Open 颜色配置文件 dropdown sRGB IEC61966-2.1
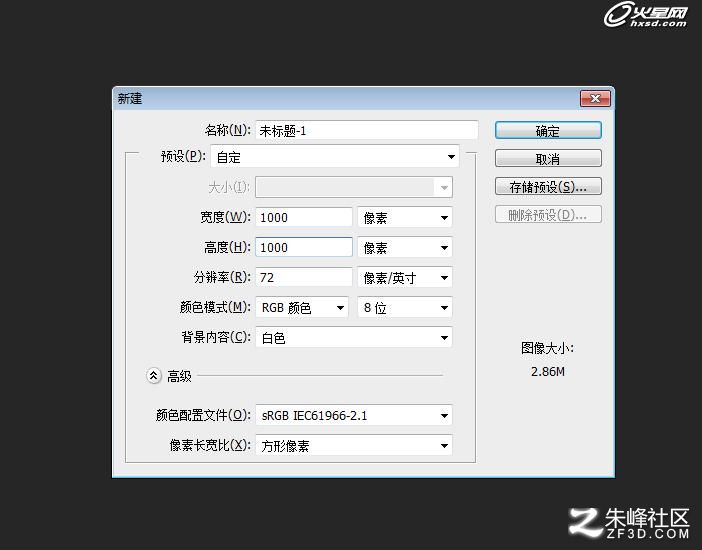The height and width of the screenshot is (550, 702). click(354, 415)
